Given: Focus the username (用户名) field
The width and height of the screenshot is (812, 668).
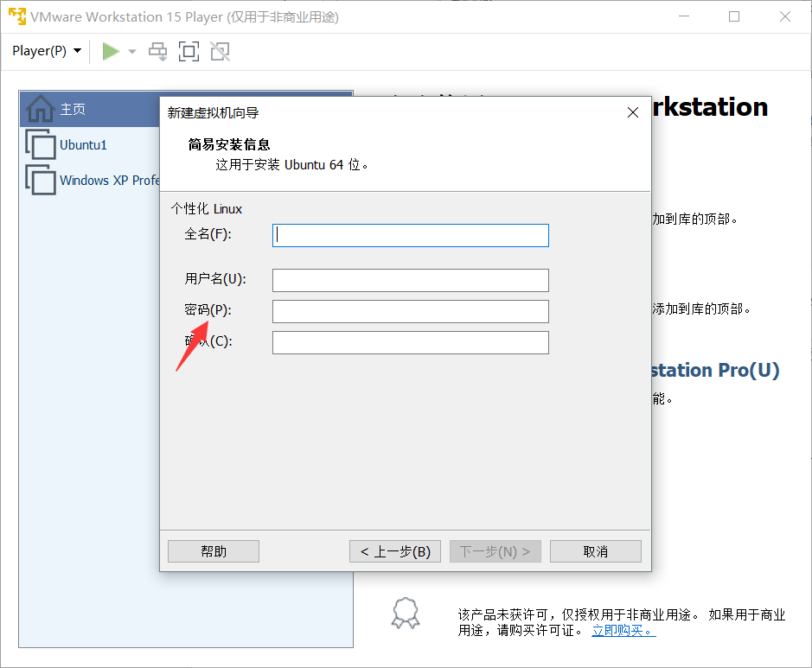Looking at the screenshot, I should coord(411,280).
